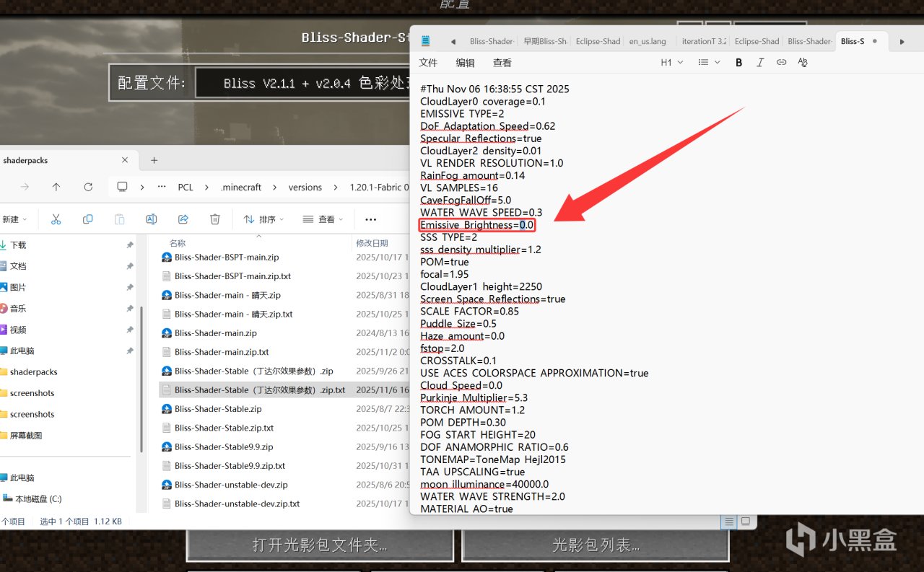The height and width of the screenshot is (572, 924).
Task: Open 视频 in Explorer sidebar
Action: [x=18, y=330]
